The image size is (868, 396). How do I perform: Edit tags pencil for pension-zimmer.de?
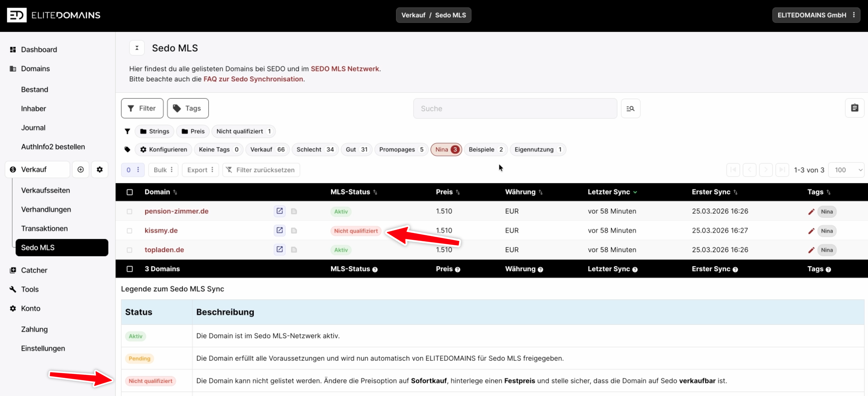tap(811, 211)
